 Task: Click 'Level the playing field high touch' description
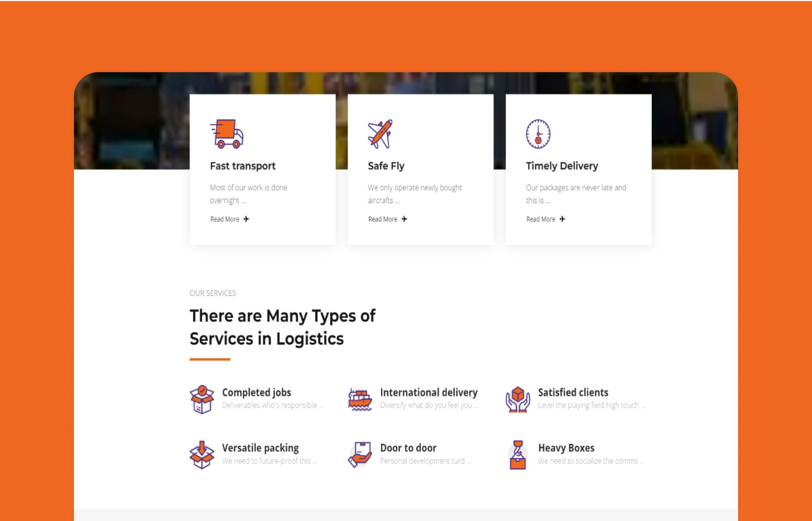coord(592,405)
